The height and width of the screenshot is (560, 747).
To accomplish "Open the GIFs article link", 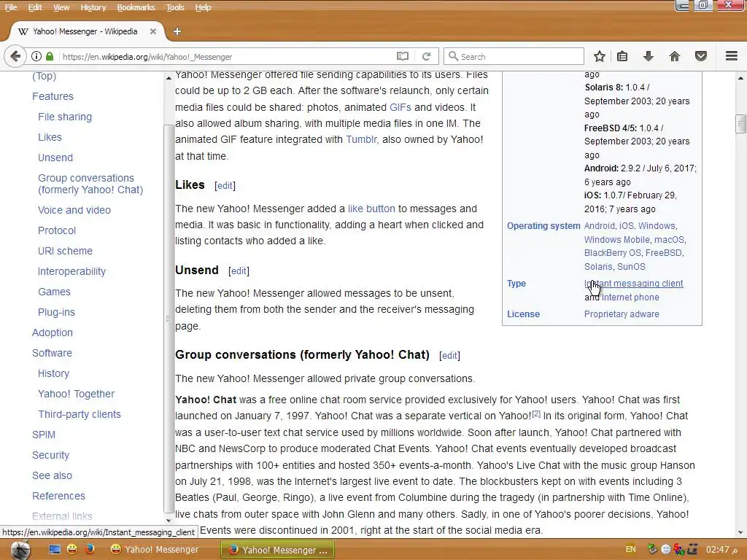I will click(x=400, y=107).
